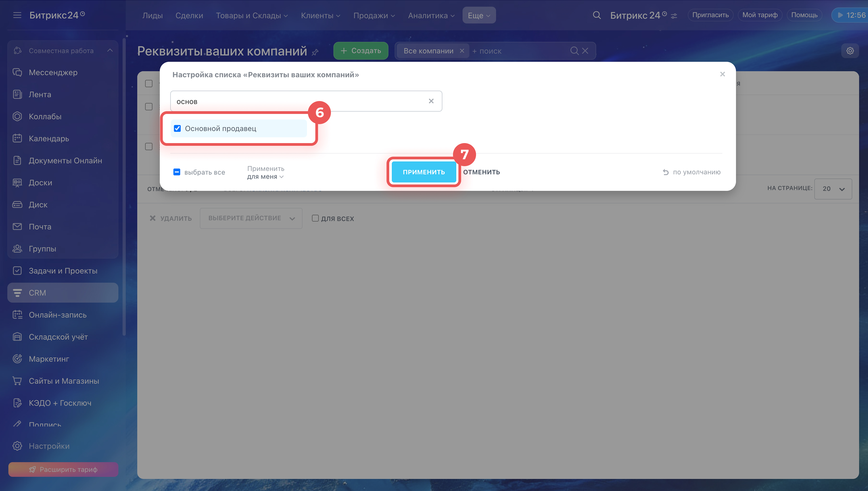Click the magnifier search icon in header
Screen dimensions: 868x491
click(597, 15)
